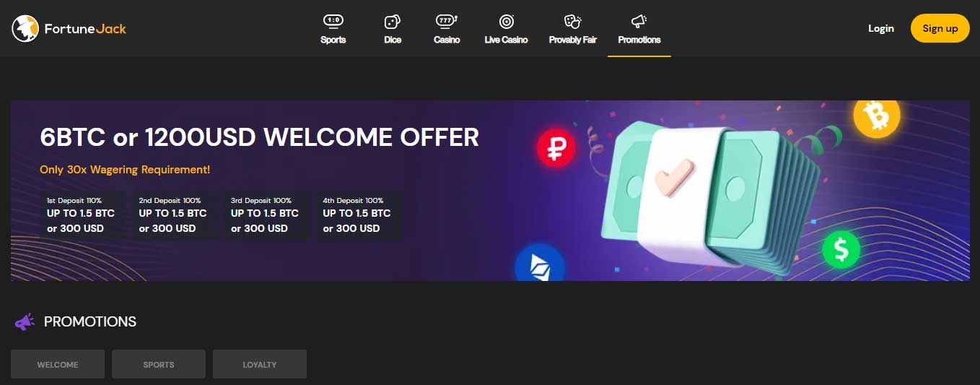Click the Promotions megaphone nav icon

coord(639,21)
